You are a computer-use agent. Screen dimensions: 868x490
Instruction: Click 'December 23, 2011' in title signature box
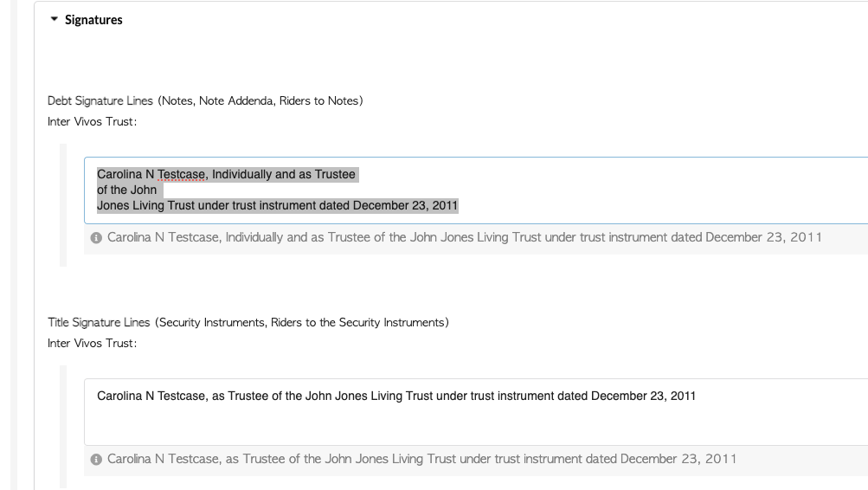pos(643,396)
